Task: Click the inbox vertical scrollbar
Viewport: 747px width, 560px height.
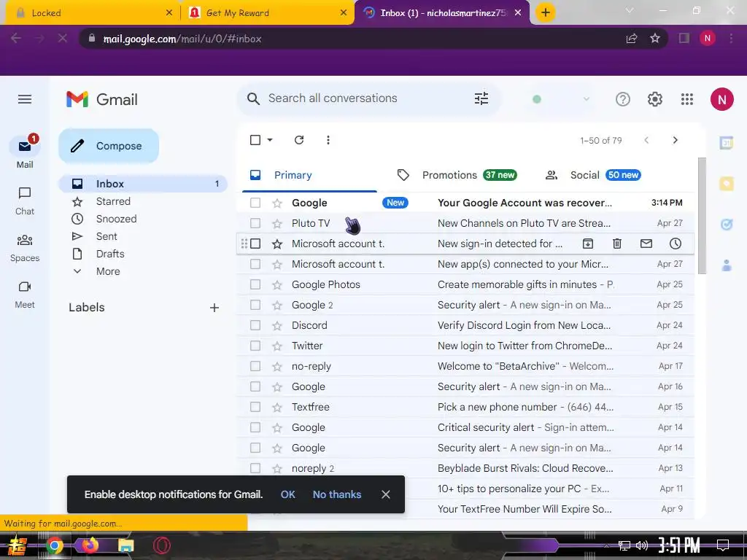Action: click(702, 216)
